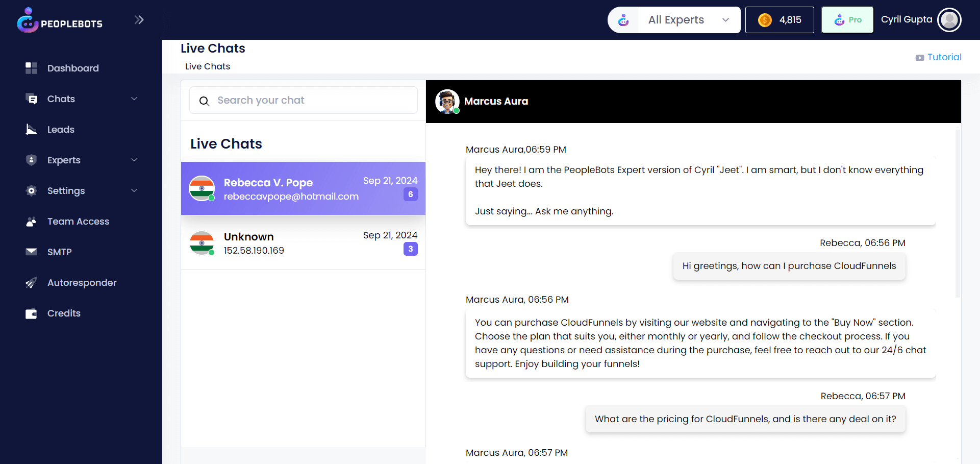
Task: Click the gold coin credits icon
Action: (765, 20)
